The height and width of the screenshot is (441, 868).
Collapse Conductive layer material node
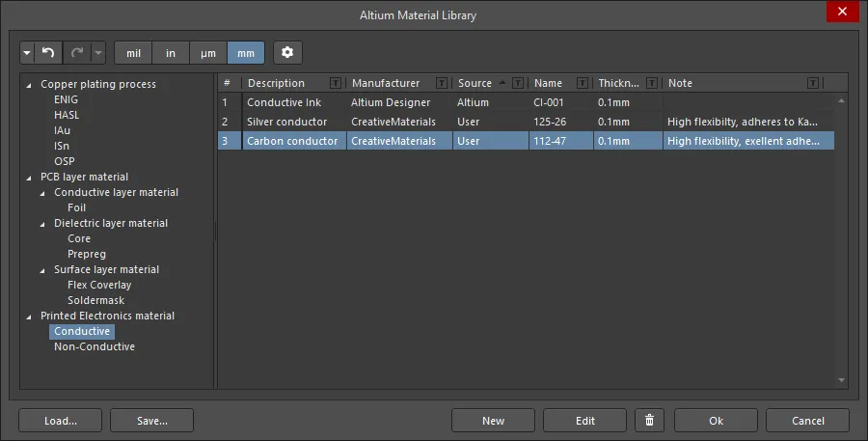[42, 193]
